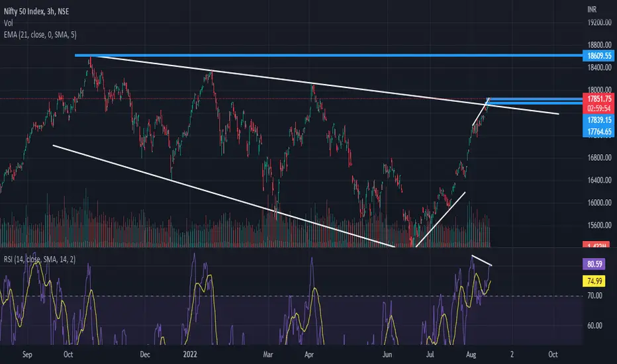Viewport: 617px width, 364px height.
Task: Click the 80.59 purple RSI value label
Action: click(594, 264)
